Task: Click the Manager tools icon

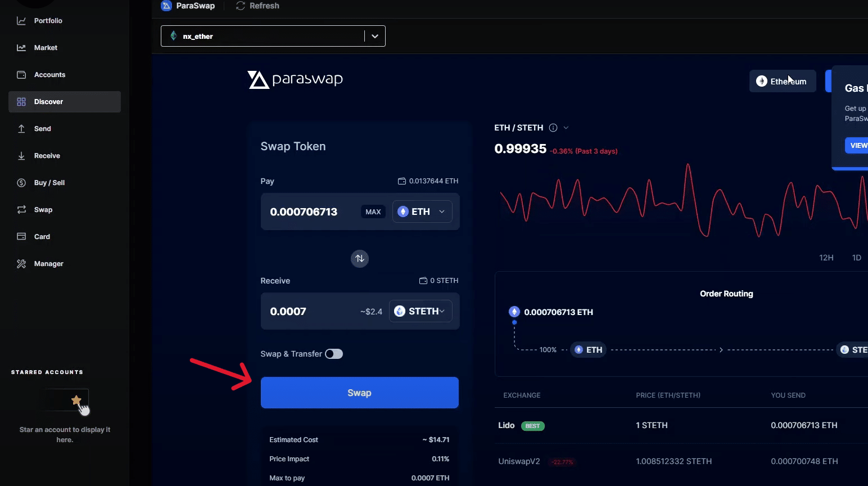Action: pos(21,264)
